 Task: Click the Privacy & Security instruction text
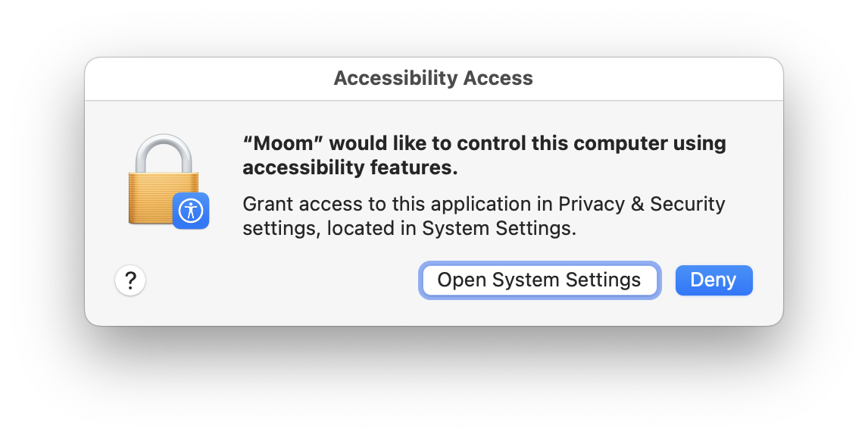click(x=482, y=215)
